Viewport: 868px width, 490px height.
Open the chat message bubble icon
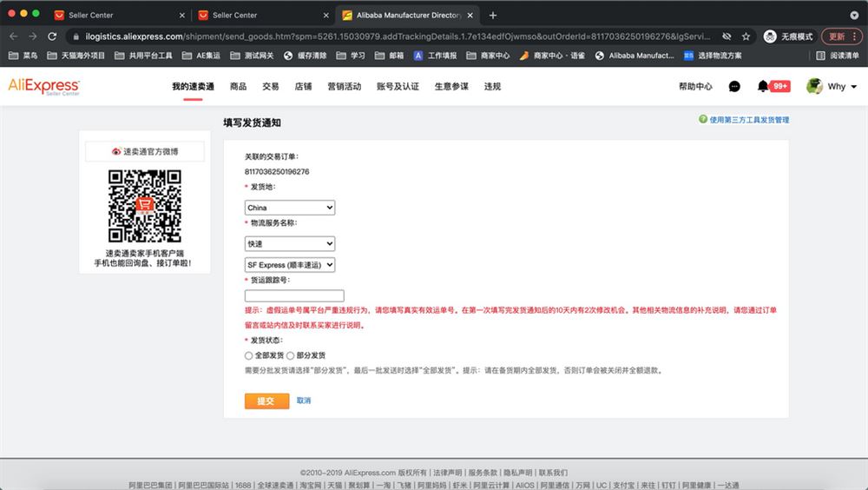point(734,87)
